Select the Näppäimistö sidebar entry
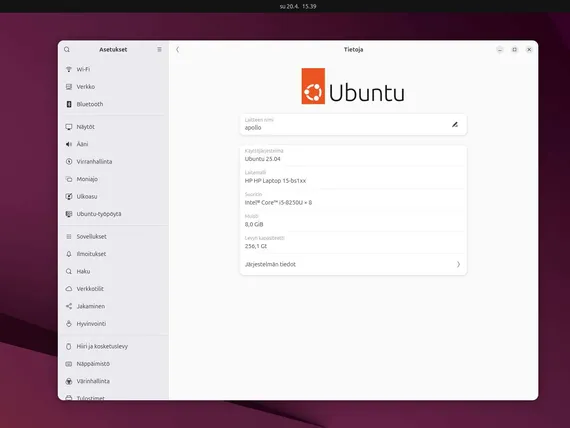This screenshot has height=428, width=570. [113, 364]
